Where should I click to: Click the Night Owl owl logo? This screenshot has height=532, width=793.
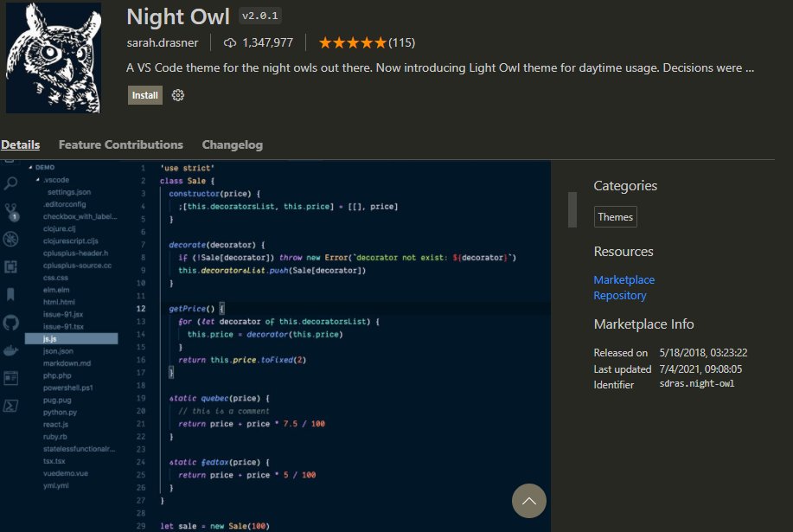[54, 57]
